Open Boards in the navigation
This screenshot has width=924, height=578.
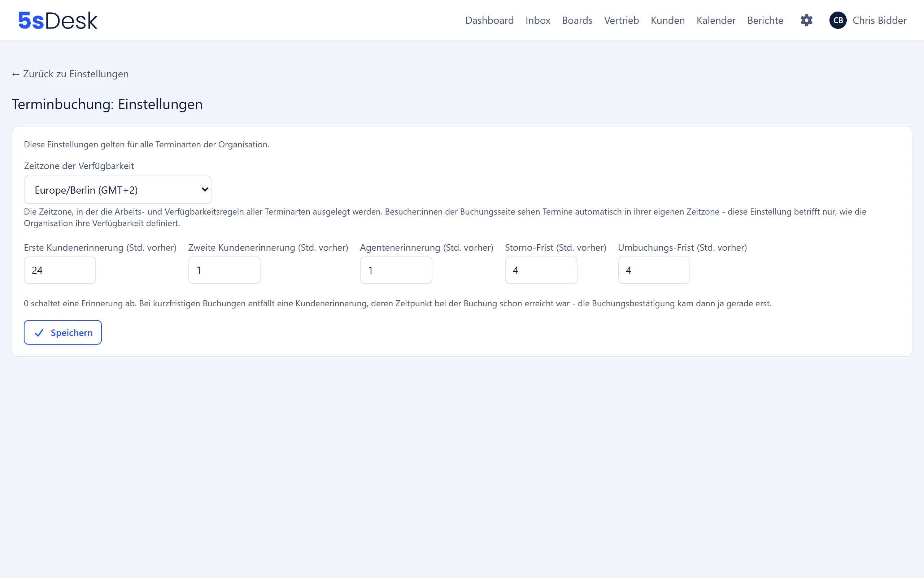(x=577, y=20)
